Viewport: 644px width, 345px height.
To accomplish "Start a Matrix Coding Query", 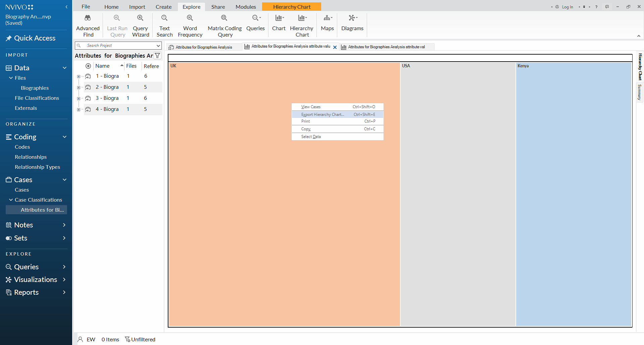I will coord(224,25).
